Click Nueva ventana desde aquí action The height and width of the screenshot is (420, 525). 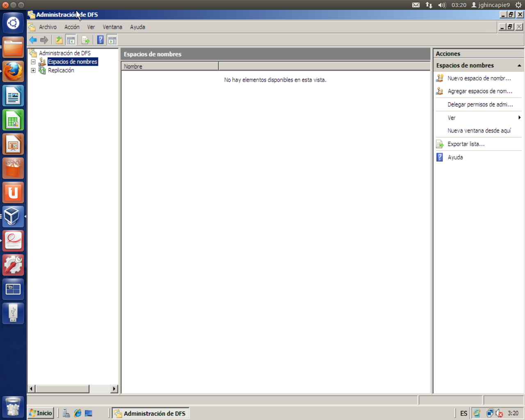pos(479,131)
